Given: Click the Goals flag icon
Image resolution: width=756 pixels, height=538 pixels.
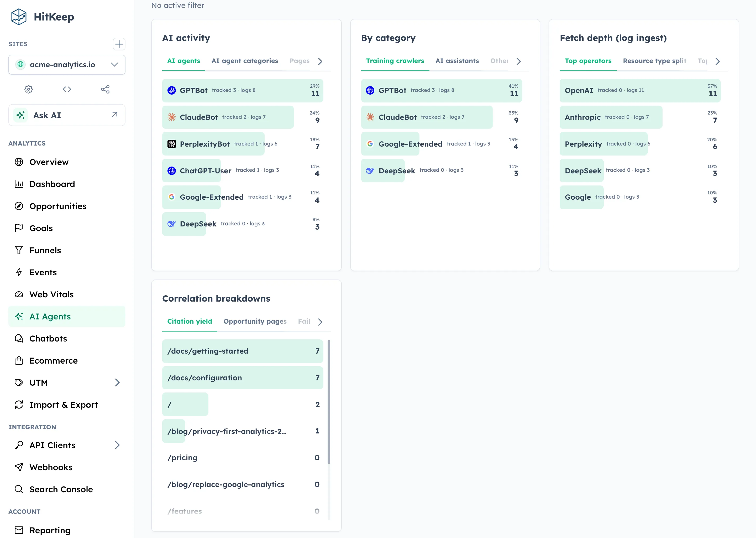Looking at the screenshot, I should (19, 228).
